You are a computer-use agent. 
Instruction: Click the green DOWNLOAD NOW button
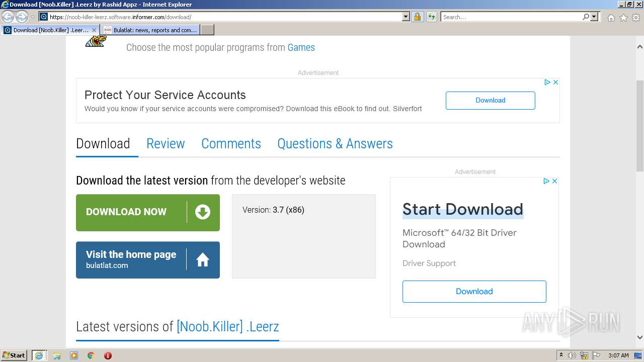[148, 213]
